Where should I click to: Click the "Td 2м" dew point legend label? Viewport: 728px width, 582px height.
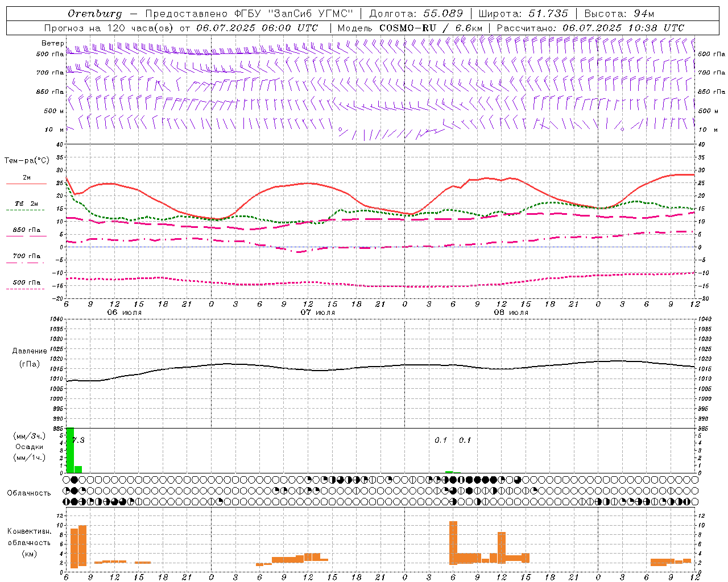click(x=26, y=203)
